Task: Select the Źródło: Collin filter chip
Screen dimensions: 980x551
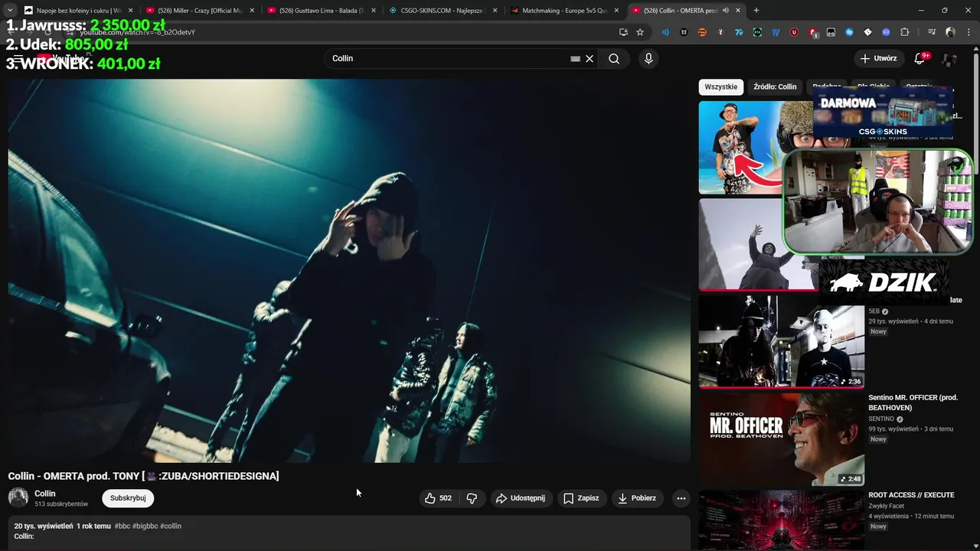Action: coord(775,86)
